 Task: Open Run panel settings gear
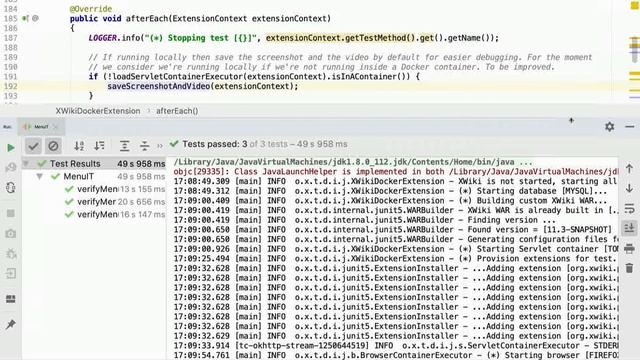point(609,127)
